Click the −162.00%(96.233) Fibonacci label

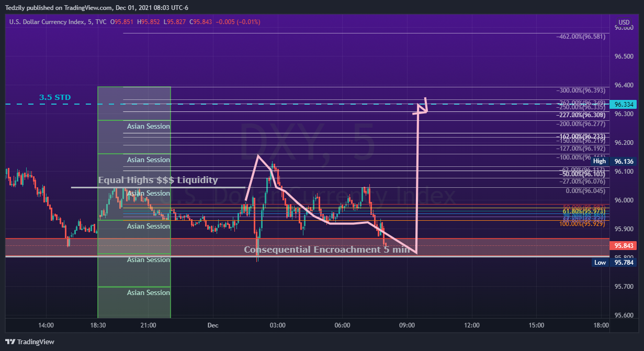581,136
